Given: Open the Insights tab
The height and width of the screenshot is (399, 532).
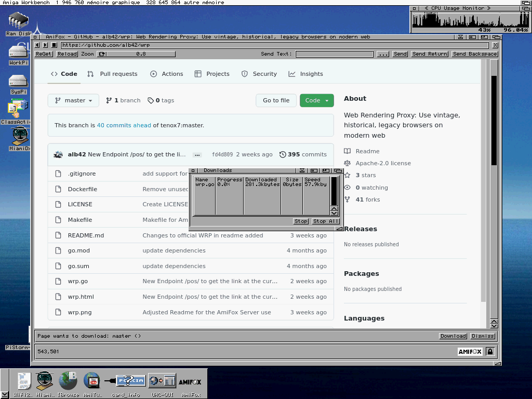Looking at the screenshot, I should coord(305,74).
